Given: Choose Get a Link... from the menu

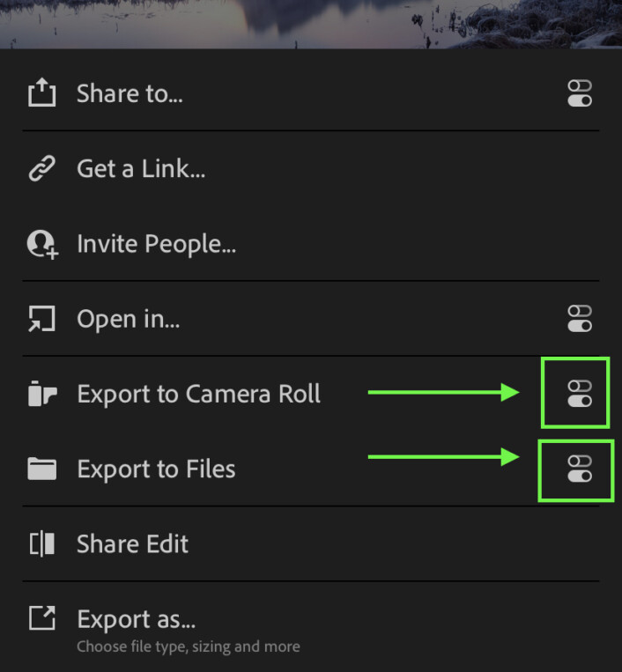Looking at the screenshot, I should click(x=141, y=168).
